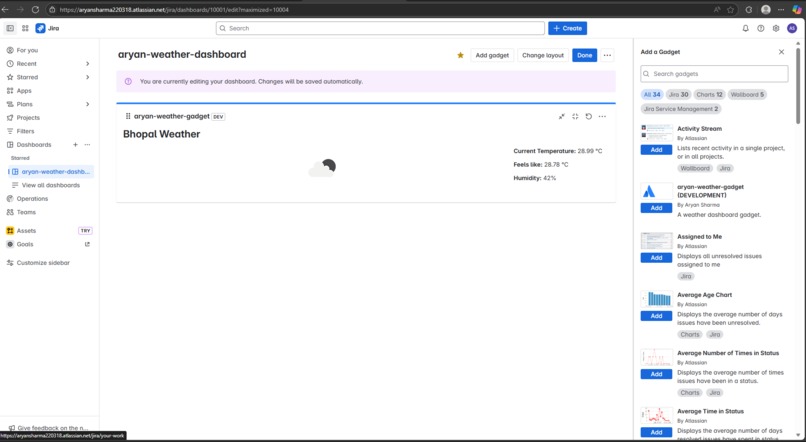Click the gadget panel vertical scrollbar
The image size is (806, 442).
[798, 86]
